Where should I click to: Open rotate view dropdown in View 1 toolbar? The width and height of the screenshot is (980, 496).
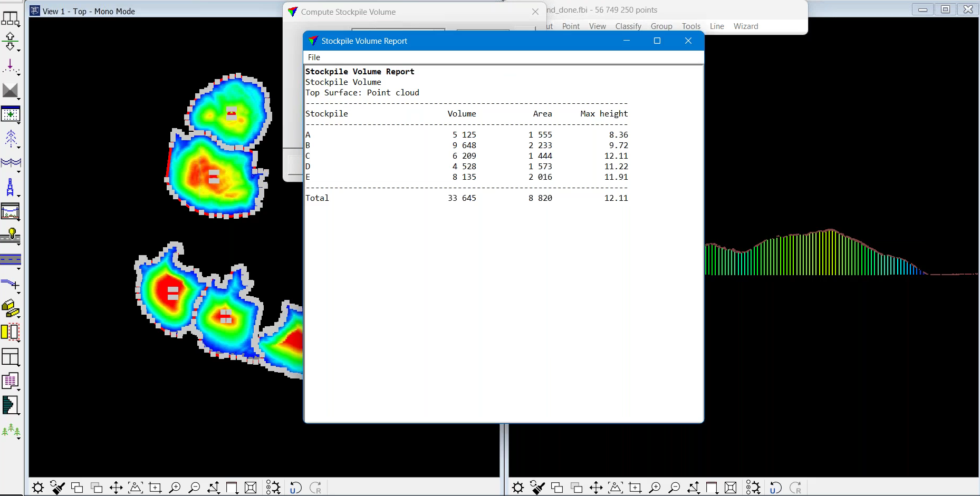point(214,488)
